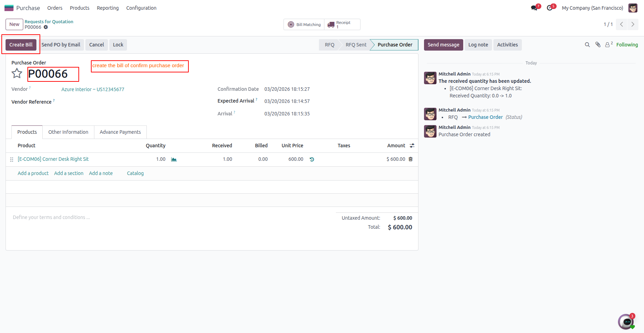This screenshot has height=333, width=644.
Task: Click the Log note button
Action: tap(478, 45)
